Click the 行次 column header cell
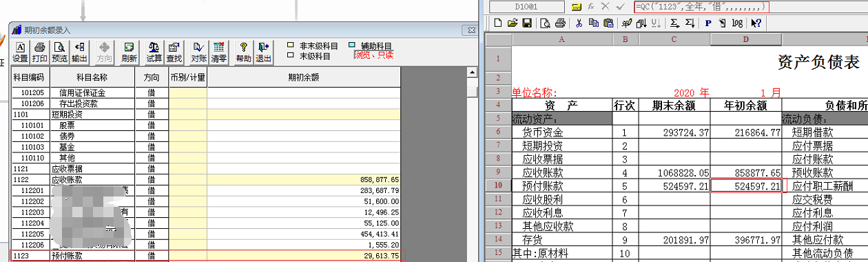This screenshot has width=868, height=262. tap(626, 105)
